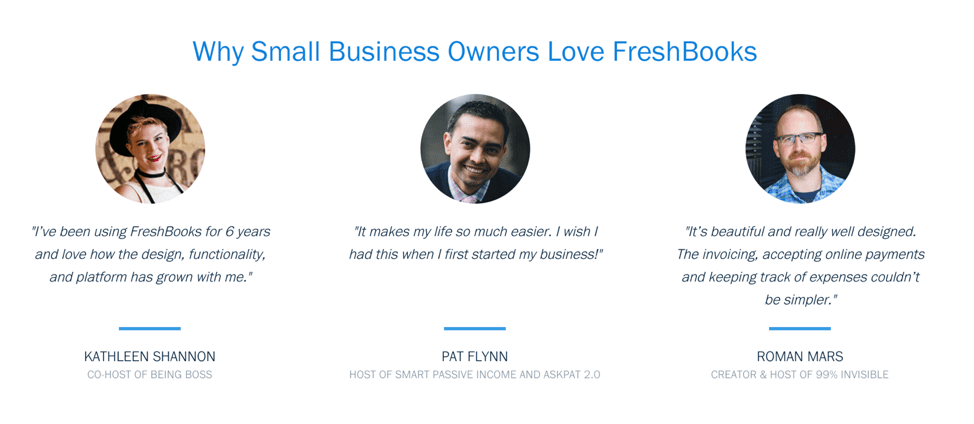Click Kathleen Shannon's circular profile photo
This screenshot has height=424, width=974.
tap(150, 149)
